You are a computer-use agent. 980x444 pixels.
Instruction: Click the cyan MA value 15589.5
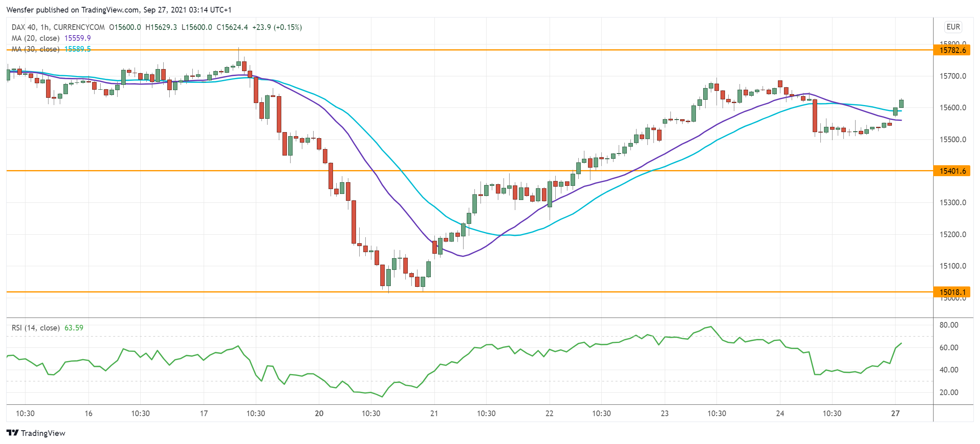coord(78,49)
